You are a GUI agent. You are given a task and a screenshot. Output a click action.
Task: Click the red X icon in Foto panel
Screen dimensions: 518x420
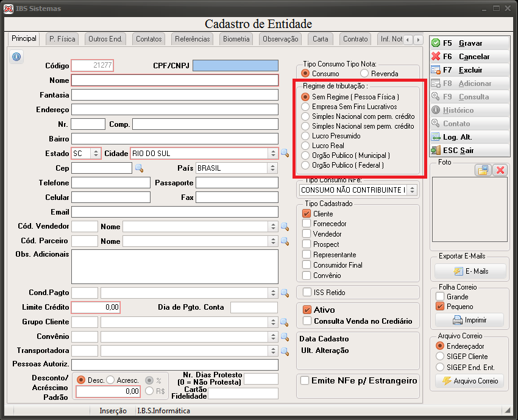[x=500, y=170]
